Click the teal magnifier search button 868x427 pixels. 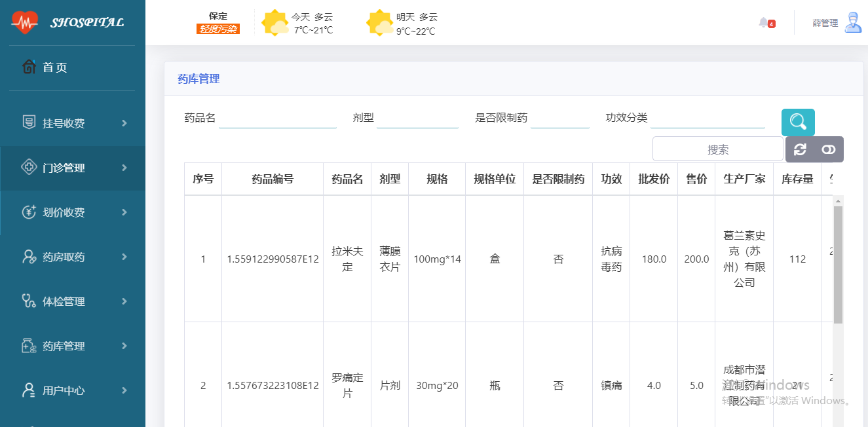point(798,122)
